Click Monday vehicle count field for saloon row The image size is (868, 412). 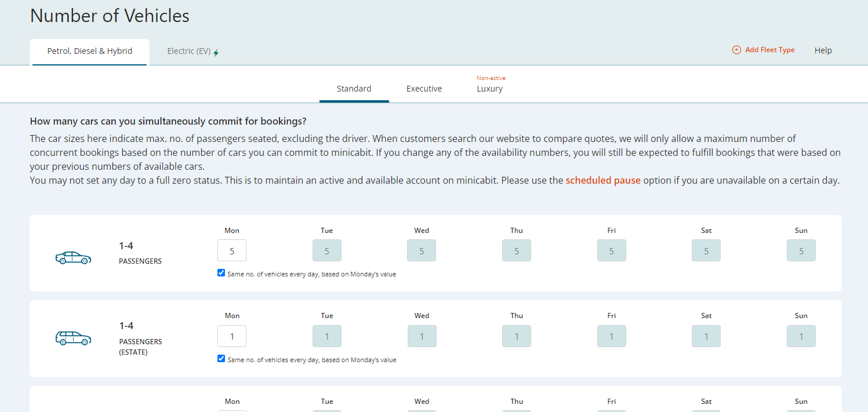click(x=232, y=250)
